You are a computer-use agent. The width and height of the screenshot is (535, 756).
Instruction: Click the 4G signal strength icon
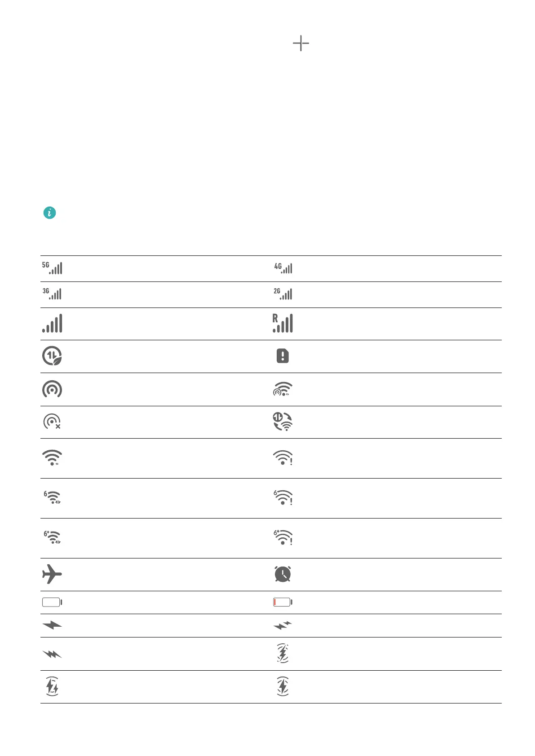[x=283, y=268]
